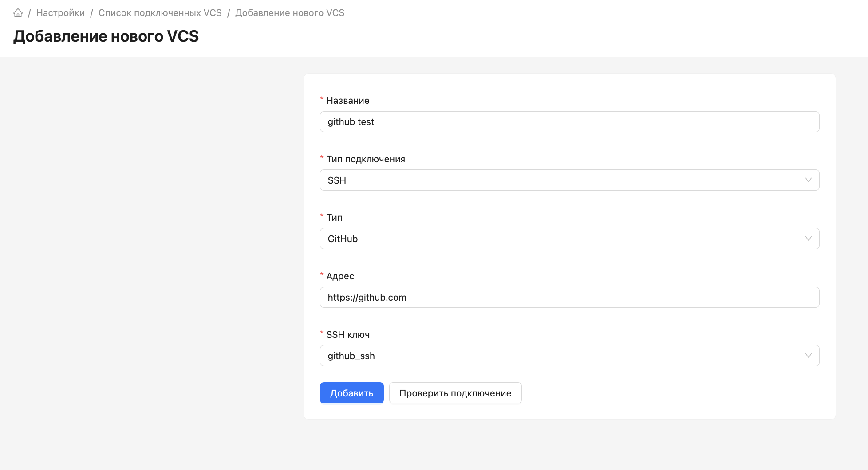Click the Адрес field label

(x=340, y=276)
